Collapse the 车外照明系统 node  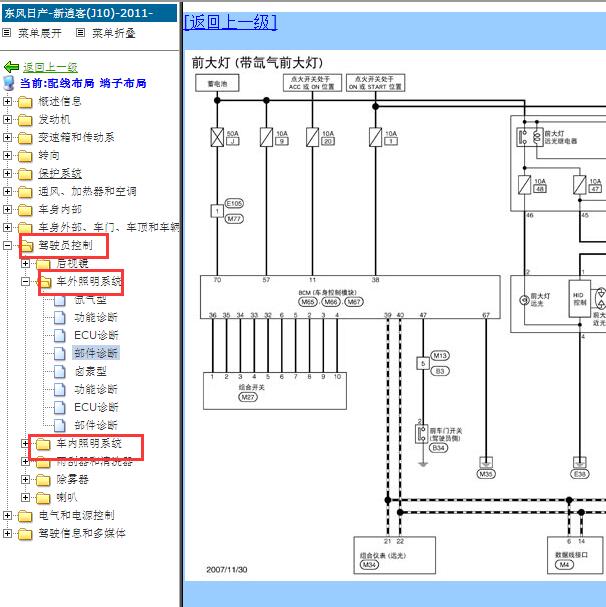click(25, 281)
